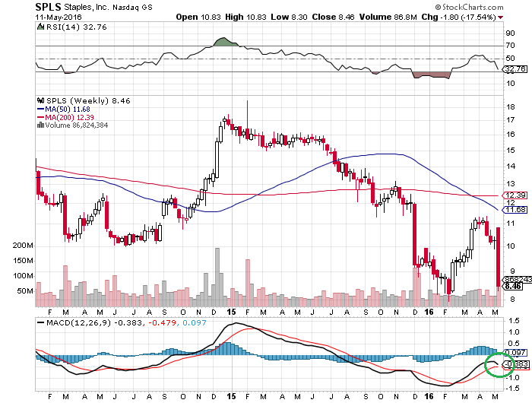The width and height of the screenshot is (532, 403).
Task: Click the 11-May-2016 date label
Action: point(59,17)
